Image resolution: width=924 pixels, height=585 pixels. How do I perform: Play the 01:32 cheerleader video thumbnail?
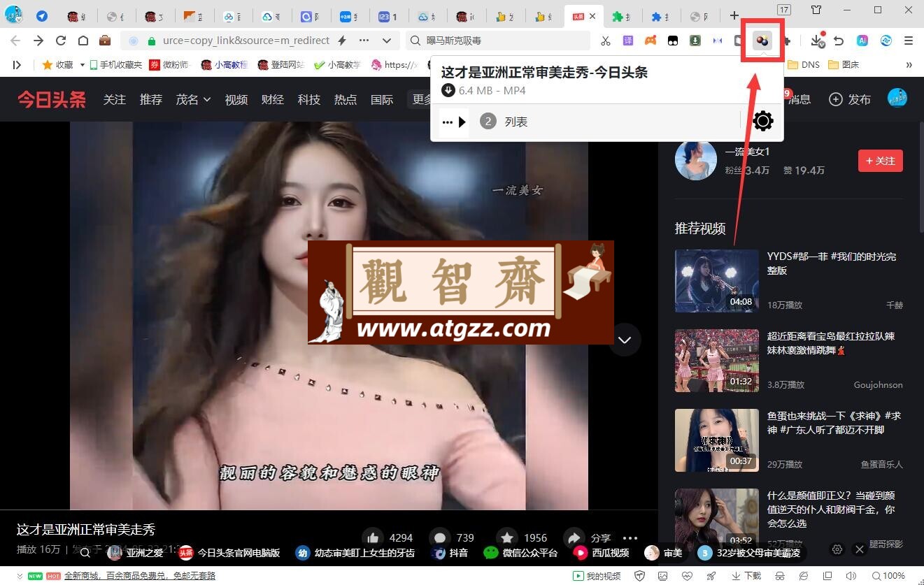717,361
